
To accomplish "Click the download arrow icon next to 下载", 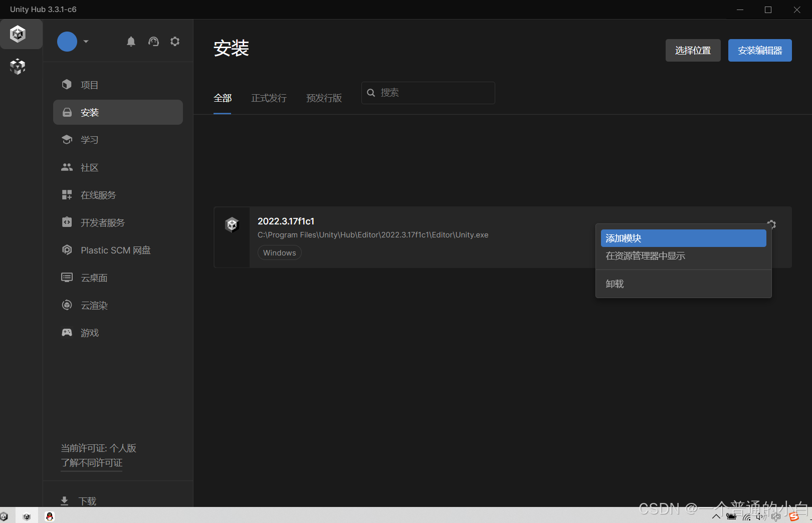I will pyautogui.click(x=64, y=501).
